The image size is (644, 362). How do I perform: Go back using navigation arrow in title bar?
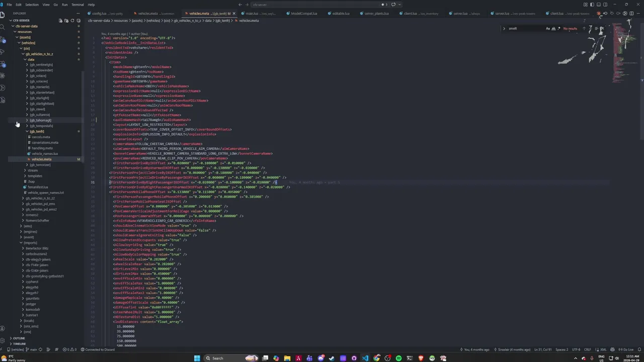coord(240,5)
